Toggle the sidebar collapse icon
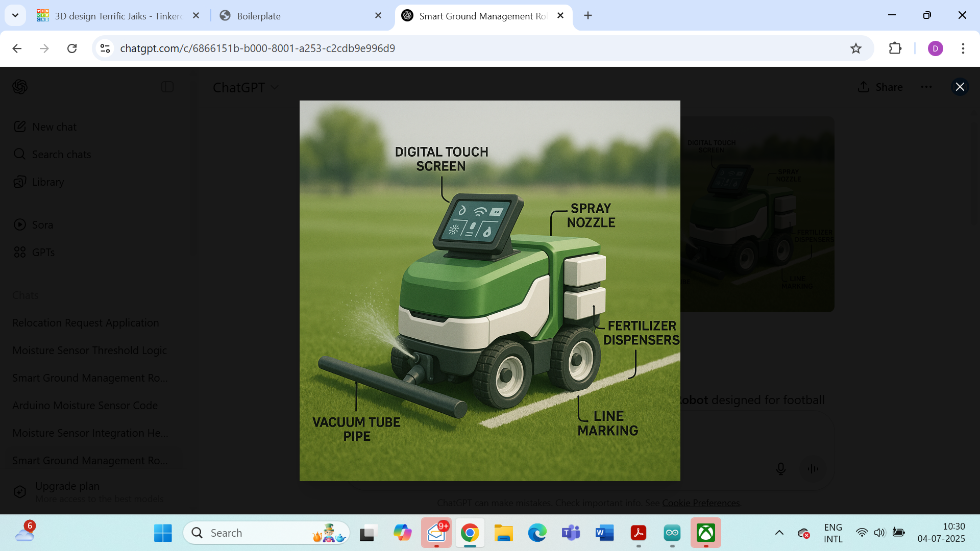Viewport: 980px width, 551px height. click(x=167, y=87)
